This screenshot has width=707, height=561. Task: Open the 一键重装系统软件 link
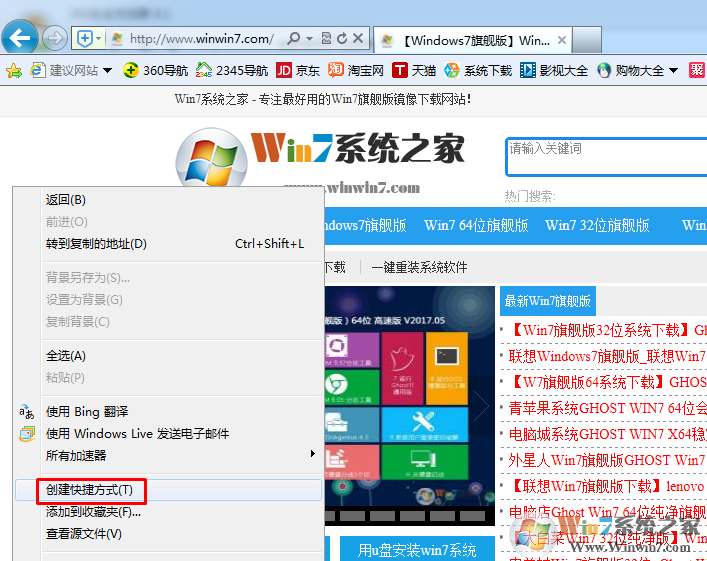(x=419, y=267)
